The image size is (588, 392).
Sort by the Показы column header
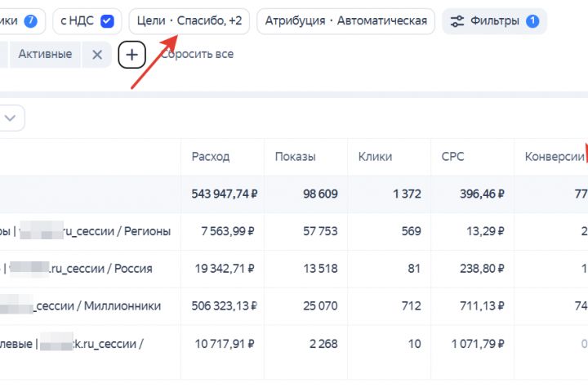tap(295, 157)
